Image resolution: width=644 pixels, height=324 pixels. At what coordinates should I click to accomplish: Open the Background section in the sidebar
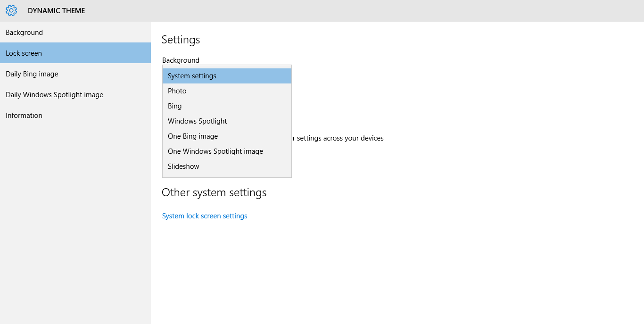(x=75, y=33)
